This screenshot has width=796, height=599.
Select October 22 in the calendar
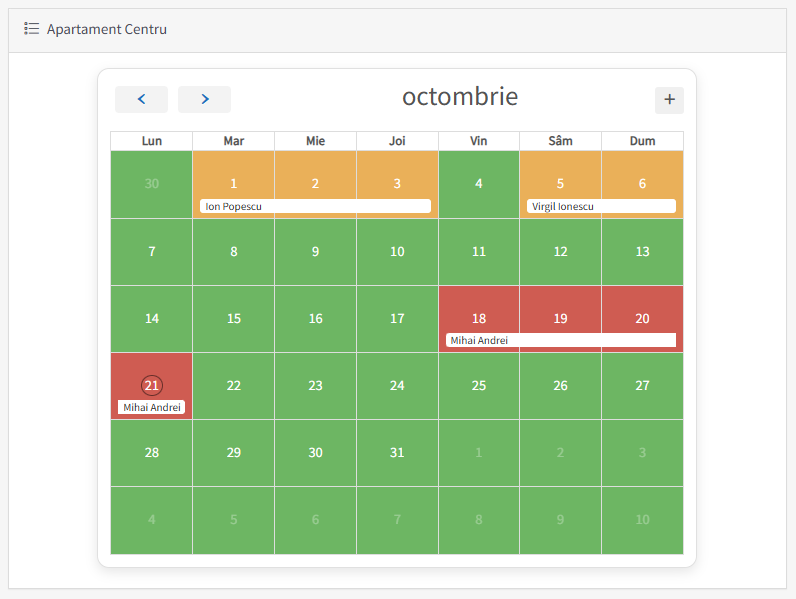tap(234, 386)
